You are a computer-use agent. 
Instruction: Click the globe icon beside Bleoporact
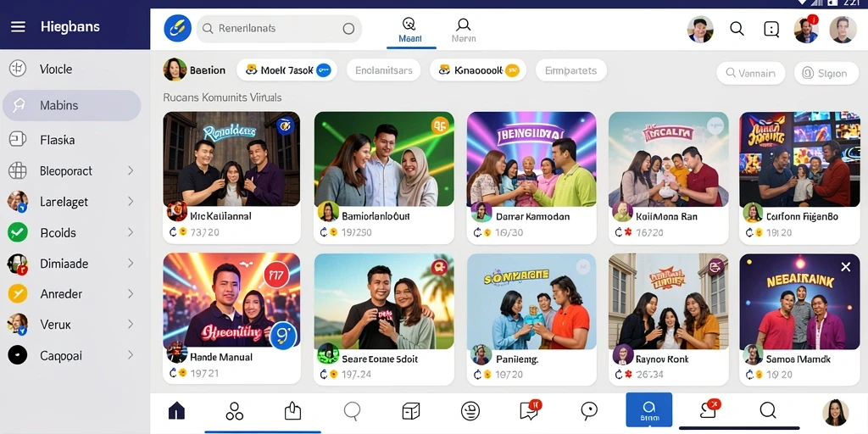tap(18, 171)
